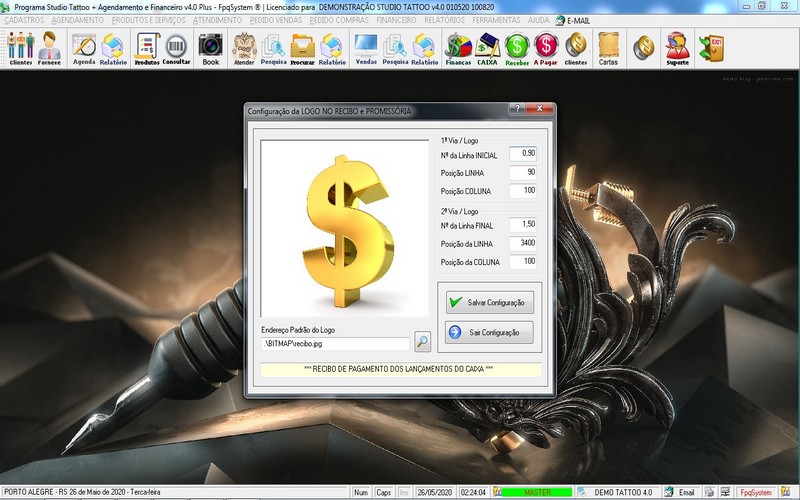Open the PRODUTOS E SERVIÇOS menu

[x=148, y=20]
